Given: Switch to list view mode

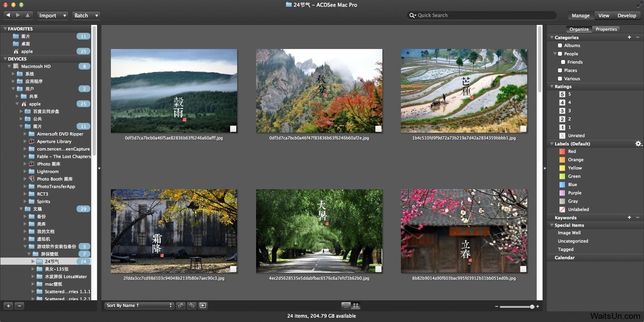Looking at the screenshot, I should click(346, 305).
